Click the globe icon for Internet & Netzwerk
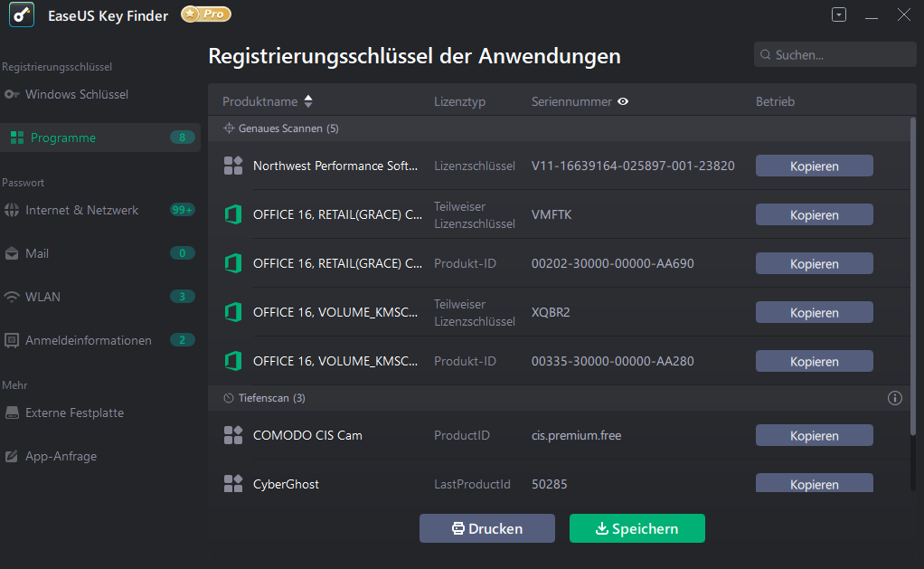Screen dimensions: 924x569 pyautogui.click(x=12, y=210)
